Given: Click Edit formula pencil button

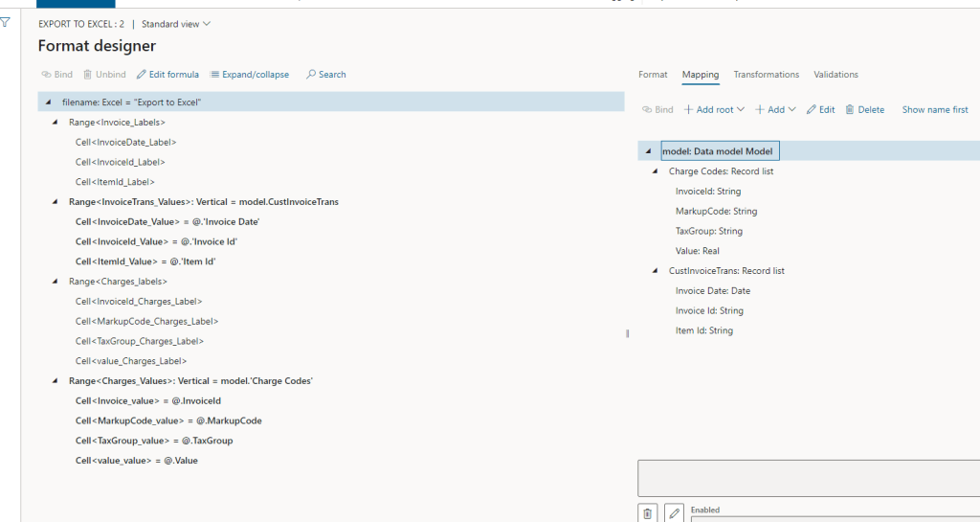Looking at the screenshot, I should coord(167,75).
